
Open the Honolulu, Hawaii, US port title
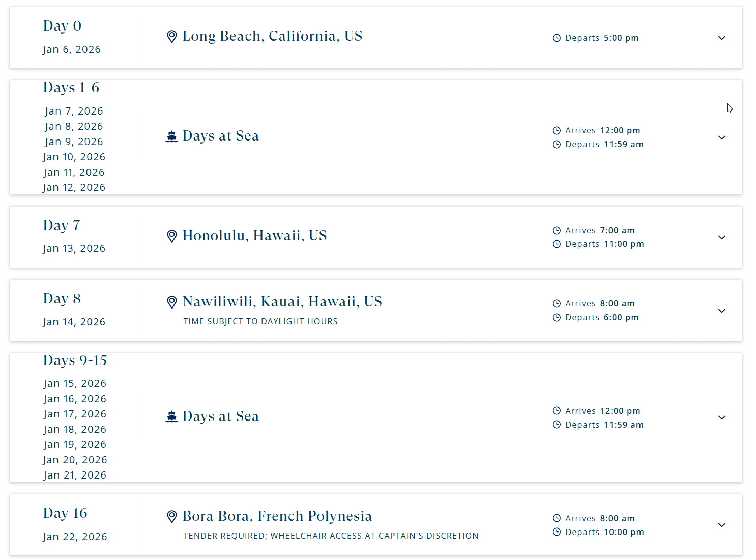coord(254,236)
